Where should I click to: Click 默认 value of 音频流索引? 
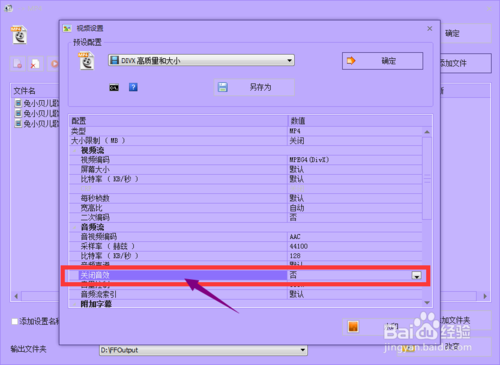click(x=297, y=294)
